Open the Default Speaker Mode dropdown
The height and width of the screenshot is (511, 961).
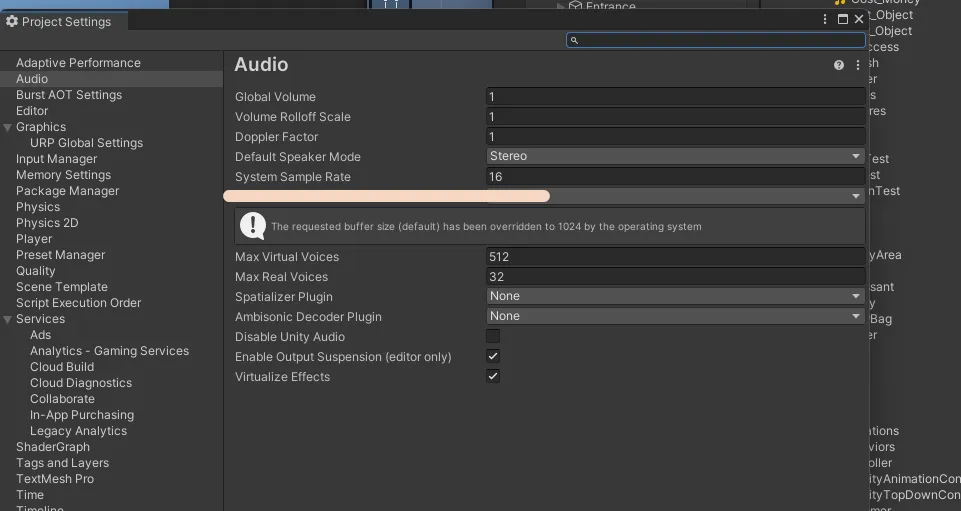point(675,156)
